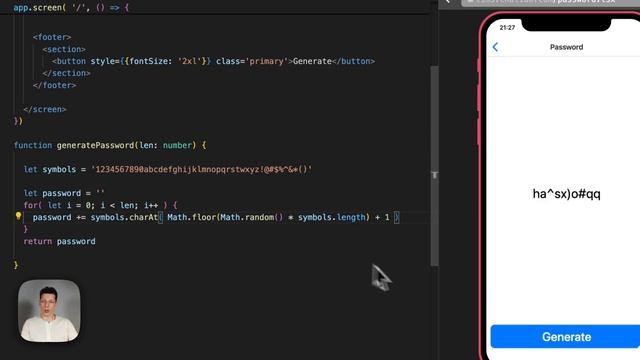Click app.screen at the top line
The width and height of the screenshot is (640, 360).
(x=37, y=7)
